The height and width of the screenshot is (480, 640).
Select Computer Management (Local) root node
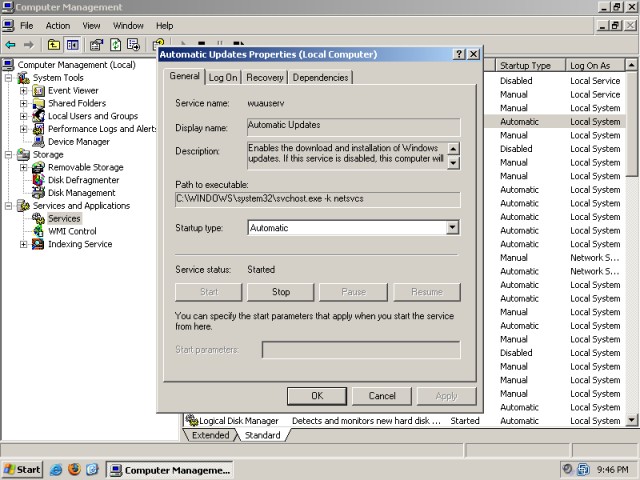(x=76, y=65)
